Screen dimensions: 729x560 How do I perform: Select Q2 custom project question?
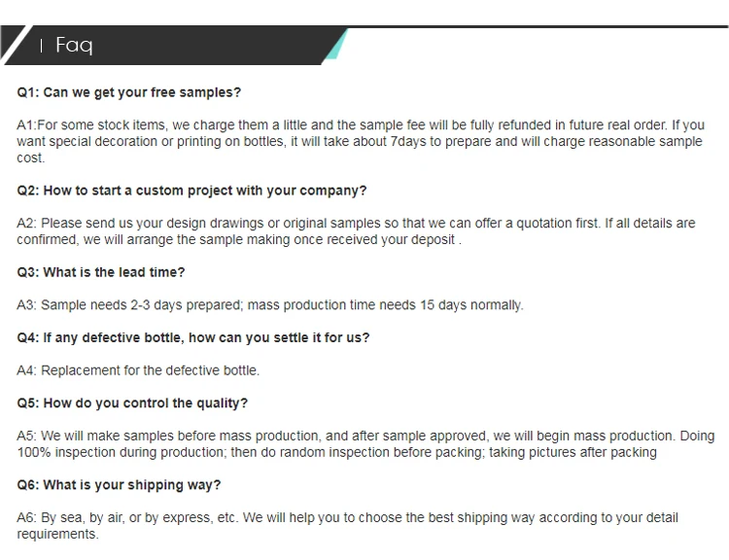[x=191, y=191]
